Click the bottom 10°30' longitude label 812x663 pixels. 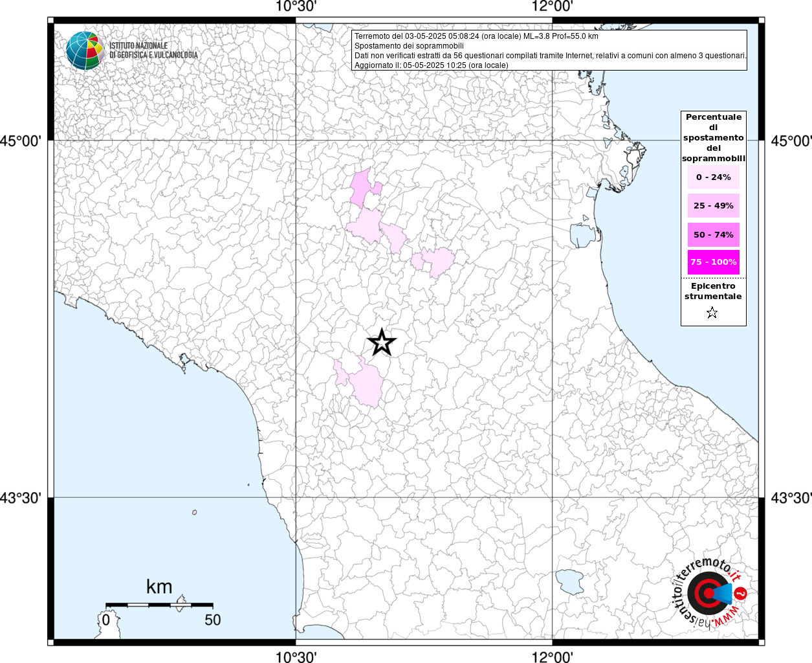[296, 657]
